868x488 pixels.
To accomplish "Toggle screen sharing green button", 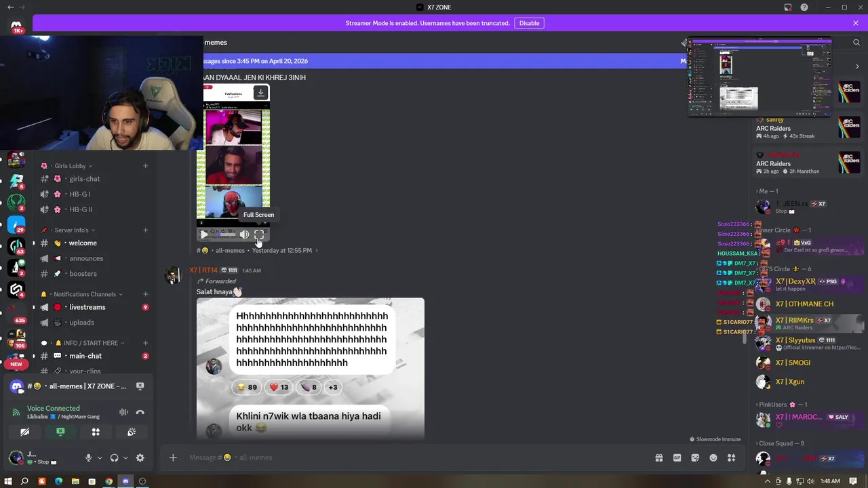I will (x=60, y=432).
